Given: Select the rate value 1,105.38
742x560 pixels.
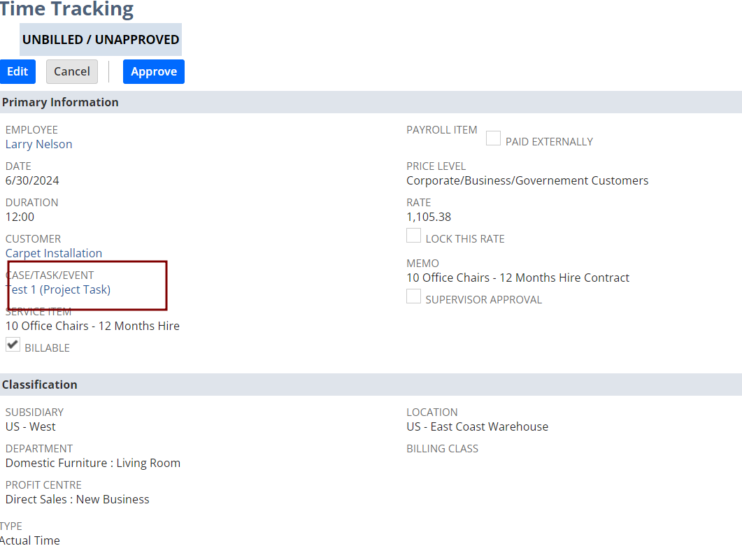Looking at the screenshot, I should [429, 217].
